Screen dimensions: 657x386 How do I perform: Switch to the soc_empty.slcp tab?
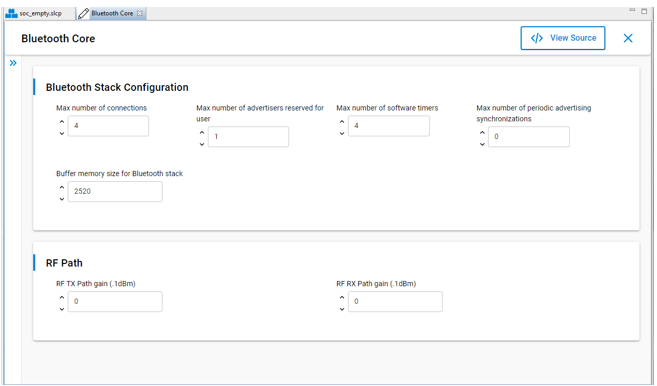click(34, 13)
